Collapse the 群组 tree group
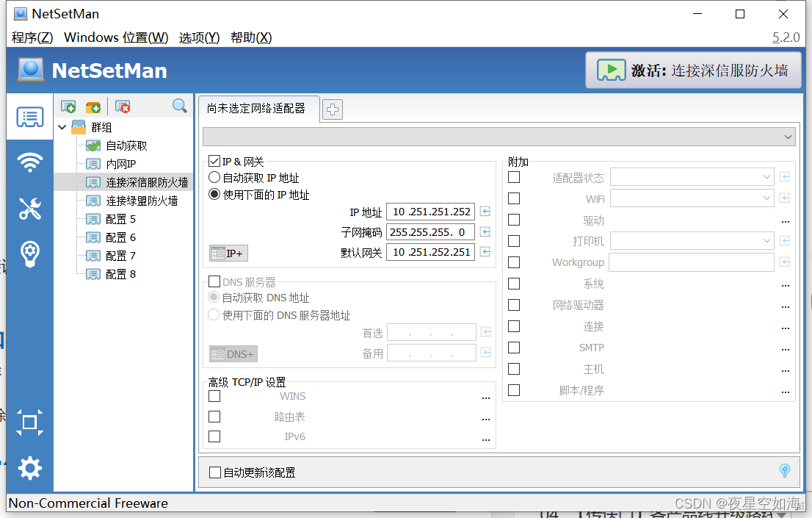The width and height of the screenshot is (812, 518). pos(62,127)
